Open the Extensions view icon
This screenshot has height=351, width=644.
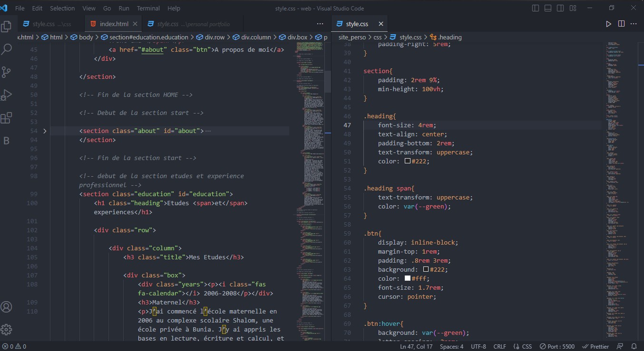[x=7, y=118]
